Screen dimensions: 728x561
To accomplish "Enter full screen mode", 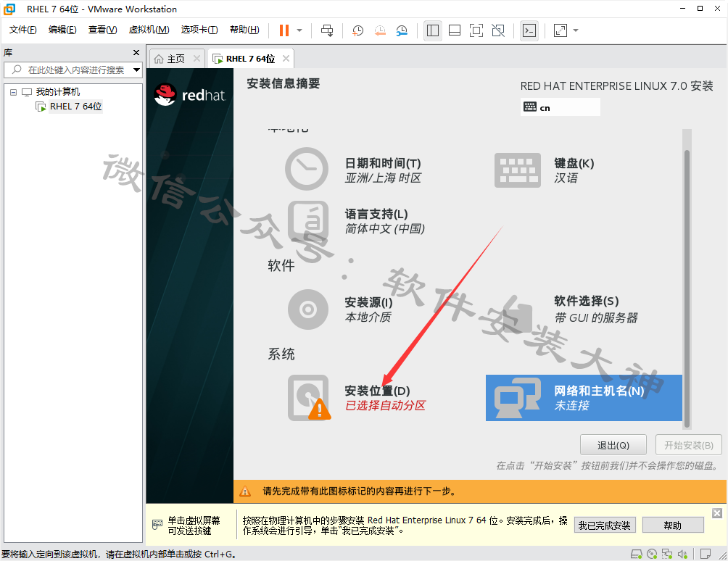I will coord(476,30).
